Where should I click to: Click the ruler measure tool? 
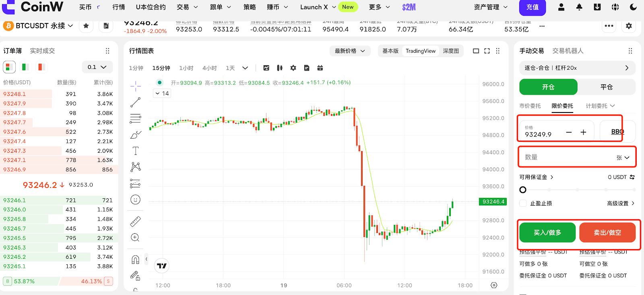click(x=136, y=221)
